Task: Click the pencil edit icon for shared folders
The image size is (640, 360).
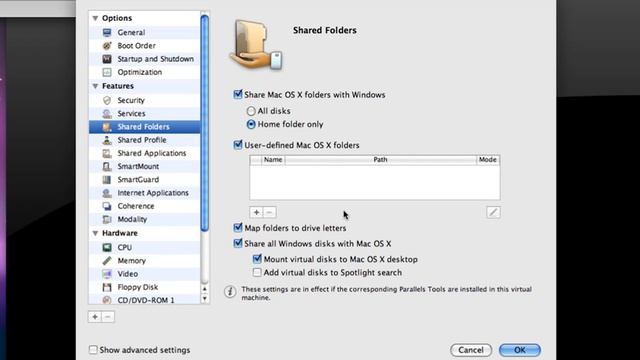Action: 493,212
